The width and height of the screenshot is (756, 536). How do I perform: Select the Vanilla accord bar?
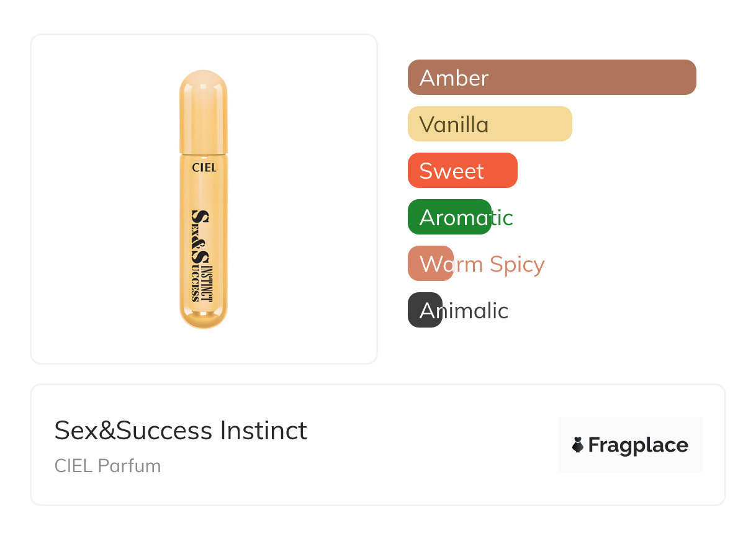pos(528,124)
